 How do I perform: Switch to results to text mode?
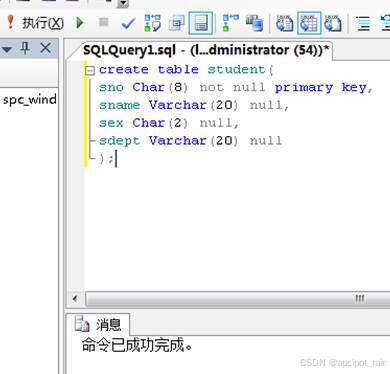[x=284, y=23]
